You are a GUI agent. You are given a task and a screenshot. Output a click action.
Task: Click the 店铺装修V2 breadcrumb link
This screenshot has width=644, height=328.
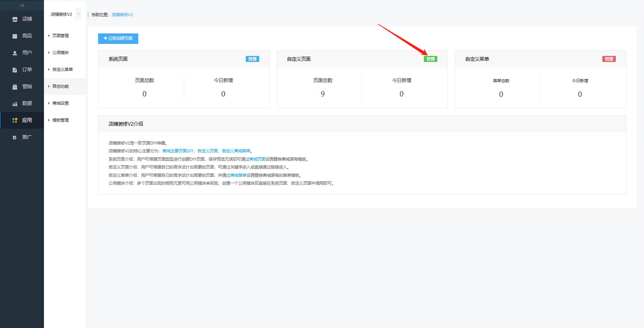[122, 15]
